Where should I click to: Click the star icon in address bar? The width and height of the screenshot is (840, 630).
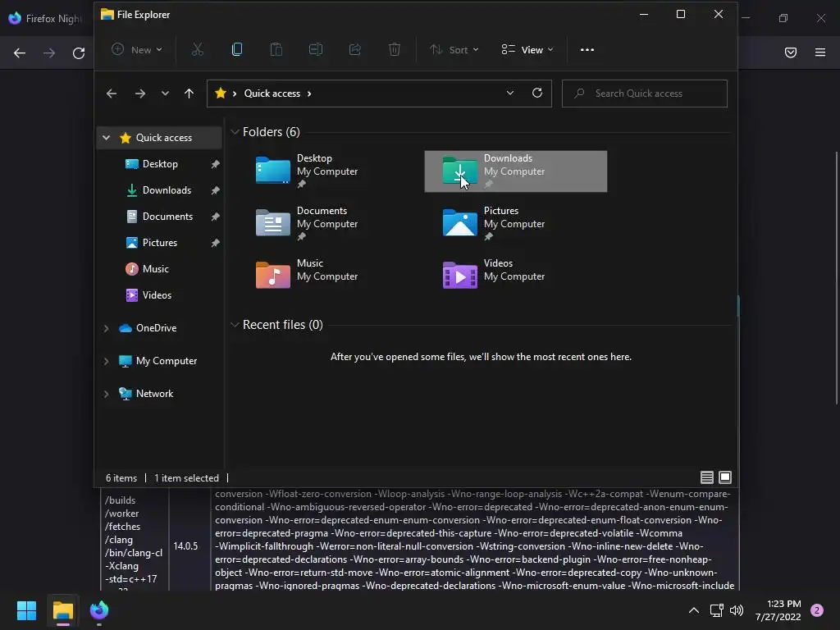click(x=220, y=94)
